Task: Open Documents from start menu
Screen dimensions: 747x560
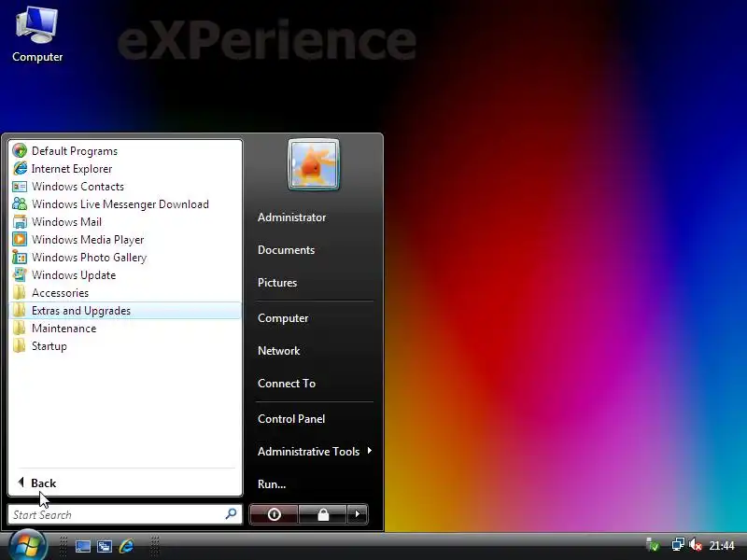Action: click(287, 250)
